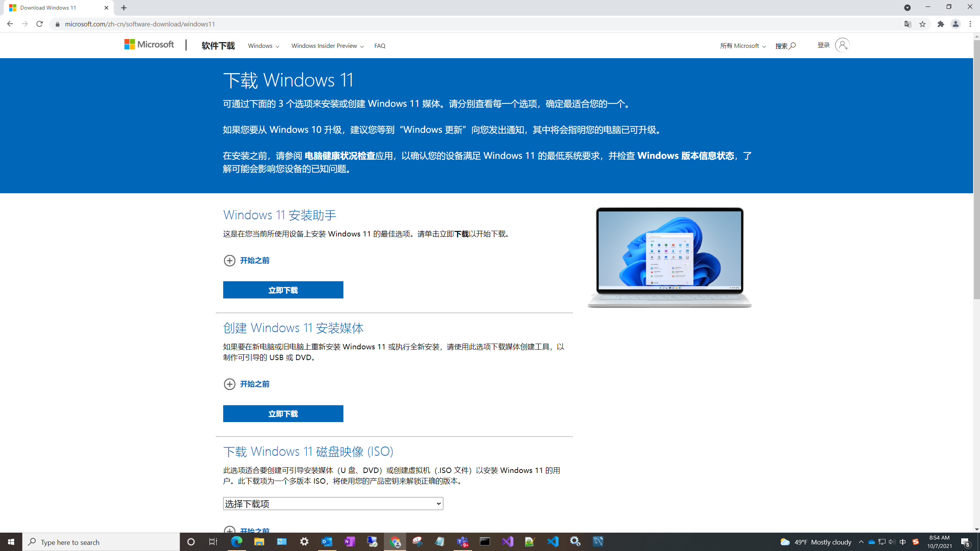
Task: Click the browser translate icon
Action: pyautogui.click(x=907, y=24)
